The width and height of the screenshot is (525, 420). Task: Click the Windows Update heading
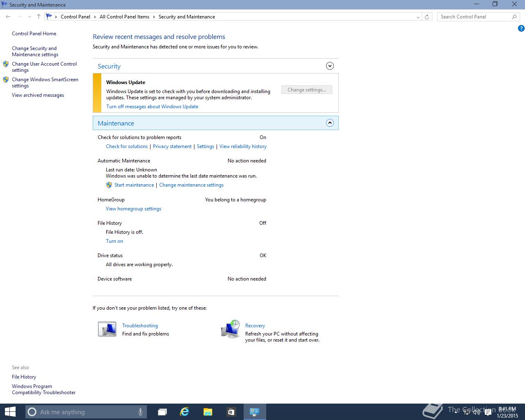click(126, 82)
